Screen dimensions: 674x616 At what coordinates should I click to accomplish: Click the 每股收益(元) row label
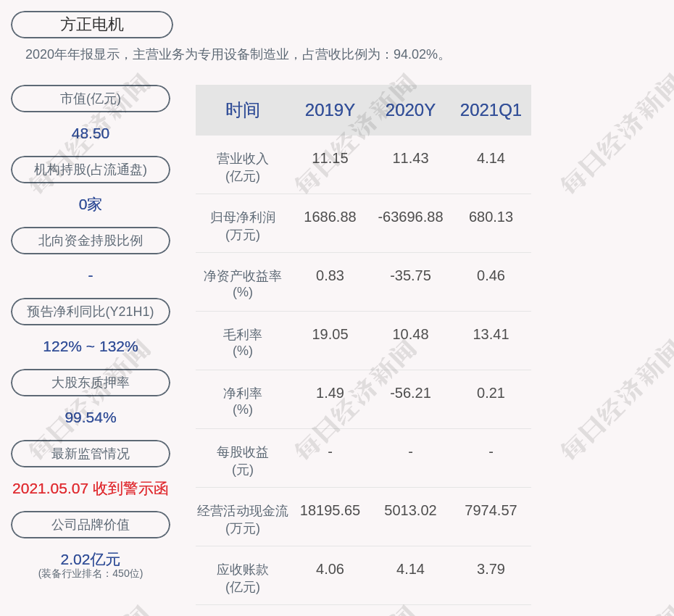click(x=243, y=460)
